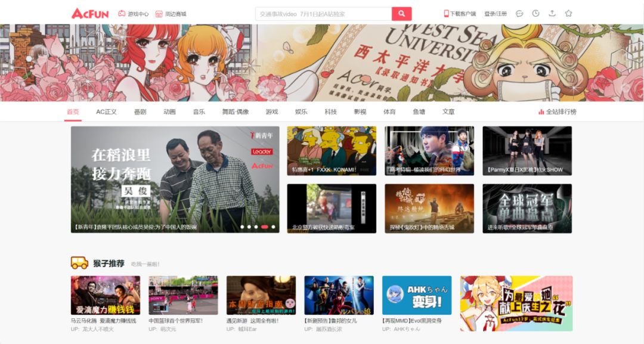Go to the AcFun logo home link
Image resolution: width=644 pixels, height=344 pixels.
click(90, 14)
